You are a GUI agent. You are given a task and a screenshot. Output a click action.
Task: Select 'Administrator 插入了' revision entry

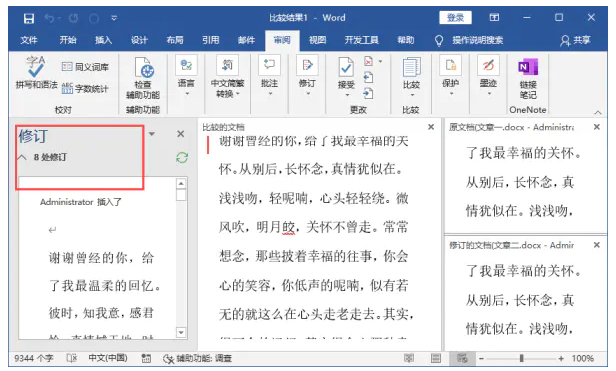point(81,202)
